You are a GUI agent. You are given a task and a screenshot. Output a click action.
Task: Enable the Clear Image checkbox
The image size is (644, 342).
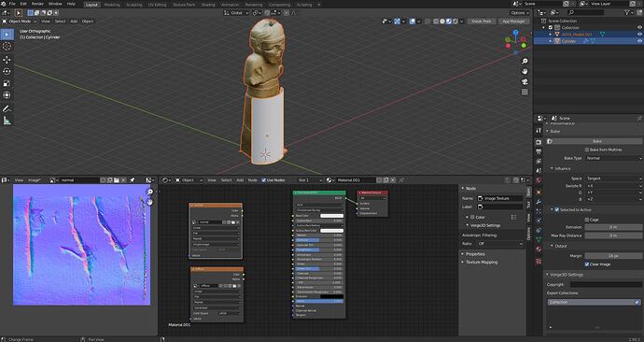point(587,264)
